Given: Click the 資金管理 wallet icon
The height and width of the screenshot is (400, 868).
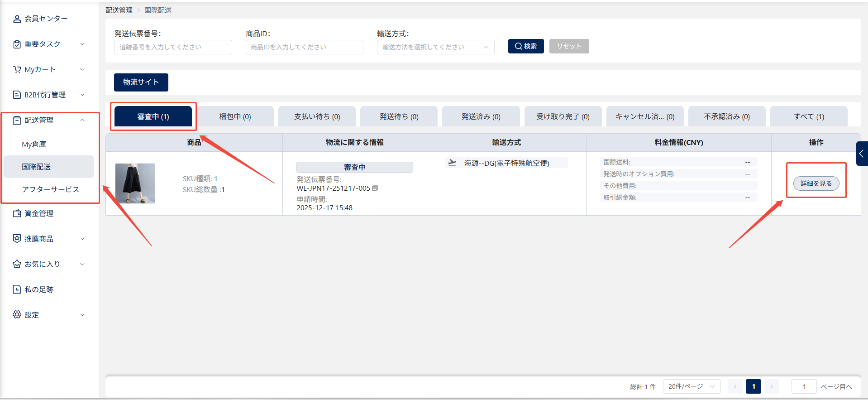Looking at the screenshot, I should point(17,213).
